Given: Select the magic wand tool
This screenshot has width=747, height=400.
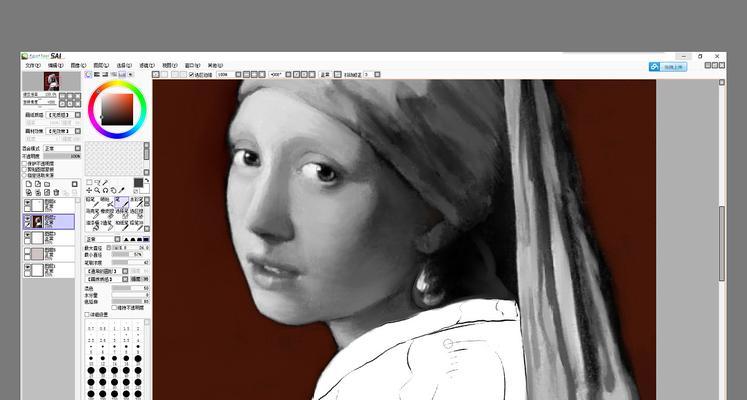Looking at the screenshot, I should point(105,182).
